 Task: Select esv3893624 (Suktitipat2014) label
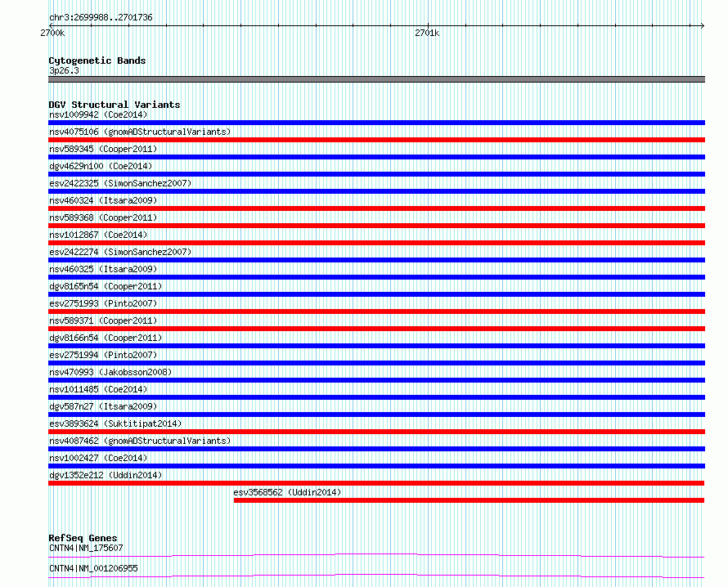[115, 423]
